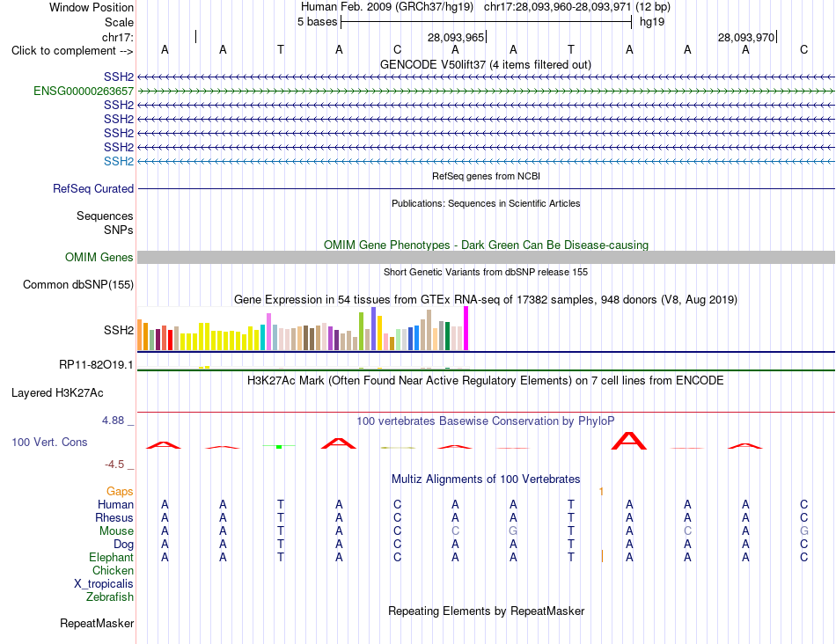This screenshot has width=836, height=644.
Task: Click the Dog species label
Action: pyautogui.click(x=123, y=545)
